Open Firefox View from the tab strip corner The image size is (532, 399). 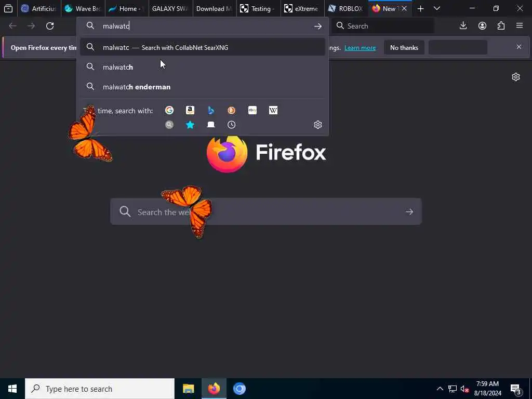pos(8,8)
